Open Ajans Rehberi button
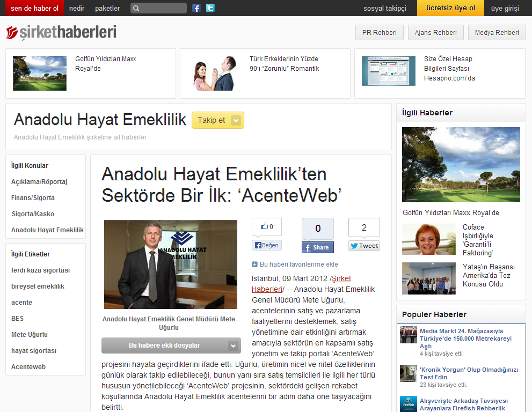Viewport: 532px width, 412px height. coord(436,33)
